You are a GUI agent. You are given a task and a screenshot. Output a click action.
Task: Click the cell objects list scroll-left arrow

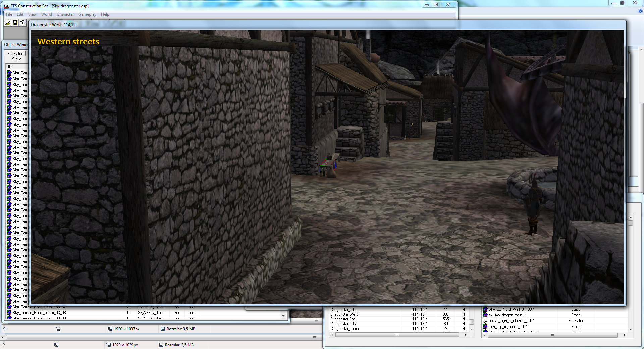[x=485, y=335]
